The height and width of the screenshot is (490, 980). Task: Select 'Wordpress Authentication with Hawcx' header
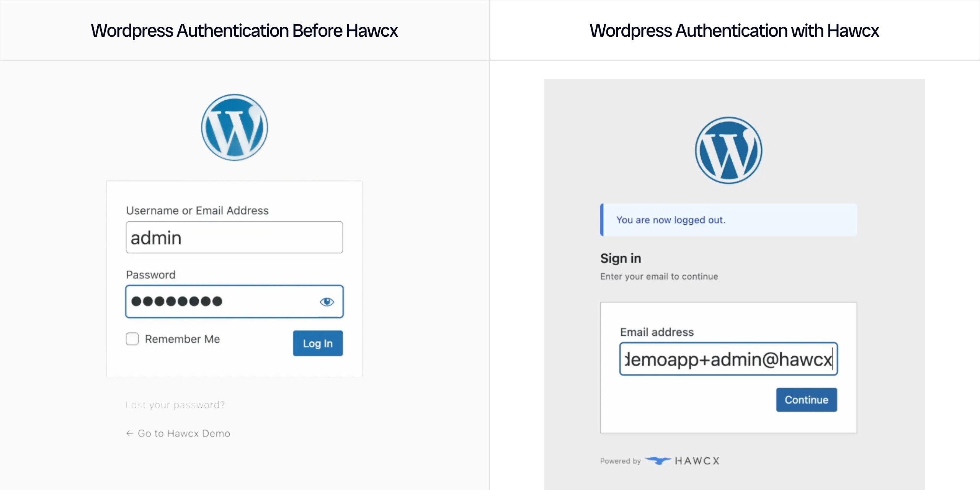[734, 31]
